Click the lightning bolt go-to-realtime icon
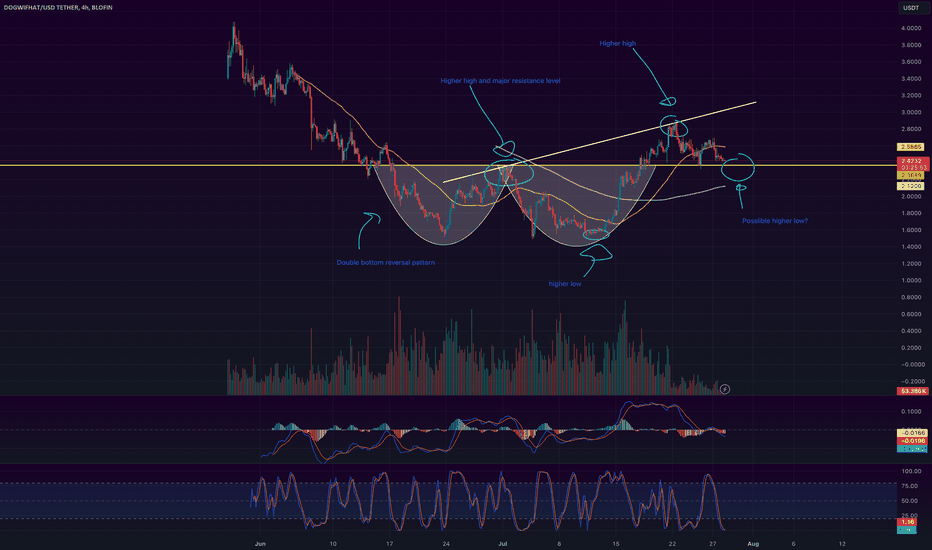Viewport: 932px width, 550px height. click(725, 389)
